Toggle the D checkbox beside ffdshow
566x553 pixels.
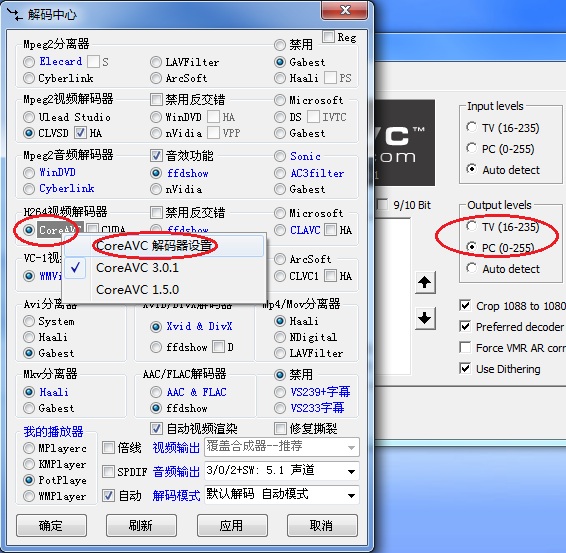[x=218, y=347]
